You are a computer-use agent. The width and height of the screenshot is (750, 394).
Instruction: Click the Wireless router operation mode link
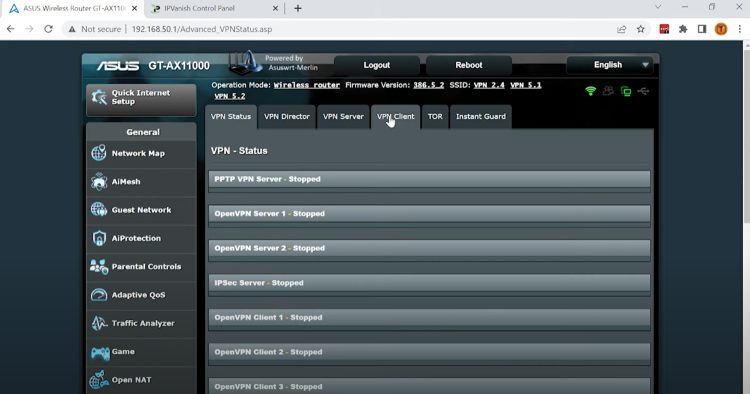click(307, 85)
